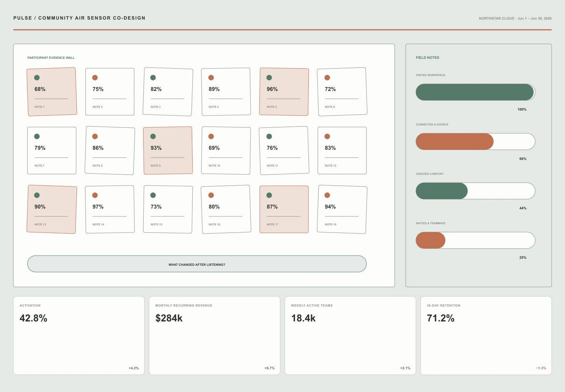
Task: Click the orange dot on Note 16 card
Action: pyautogui.click(x=211, y=195)
